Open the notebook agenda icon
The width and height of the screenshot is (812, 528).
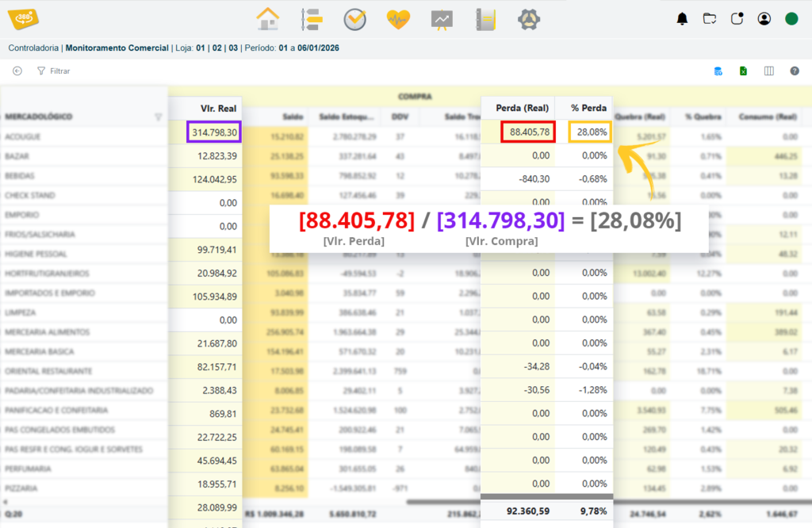tap(485, 19)
